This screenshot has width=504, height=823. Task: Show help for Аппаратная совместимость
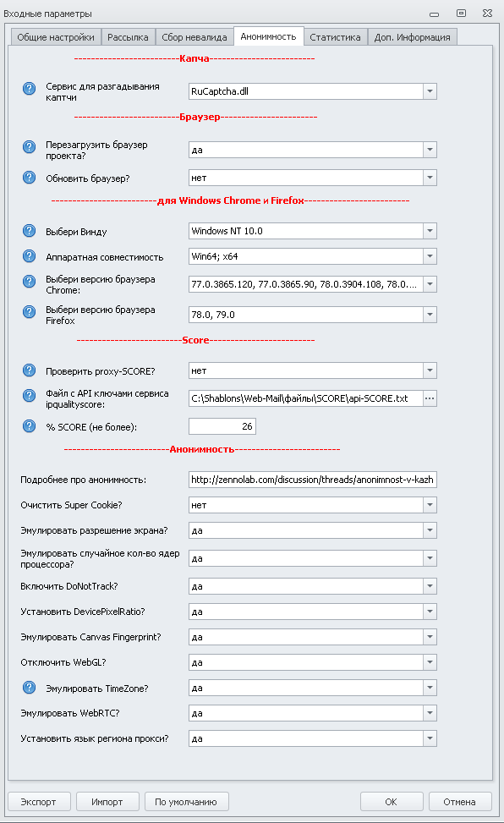click(30, 256)
